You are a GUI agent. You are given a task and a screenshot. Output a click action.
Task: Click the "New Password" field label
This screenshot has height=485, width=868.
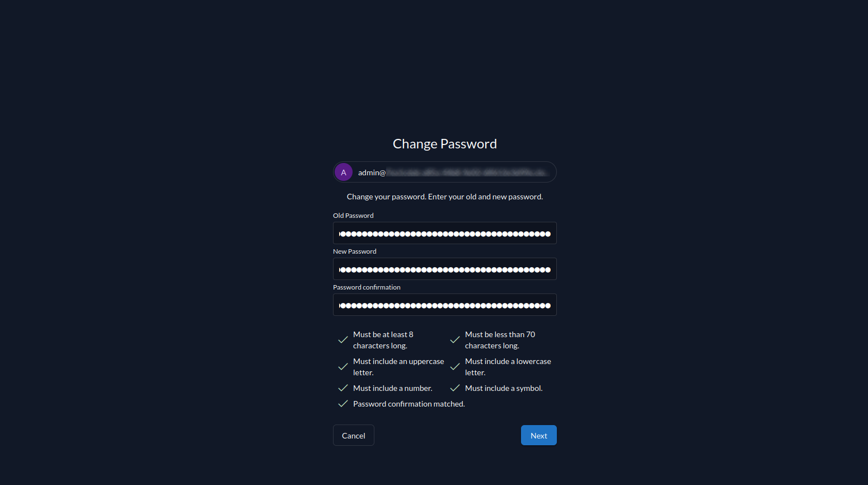coord(355,251)
